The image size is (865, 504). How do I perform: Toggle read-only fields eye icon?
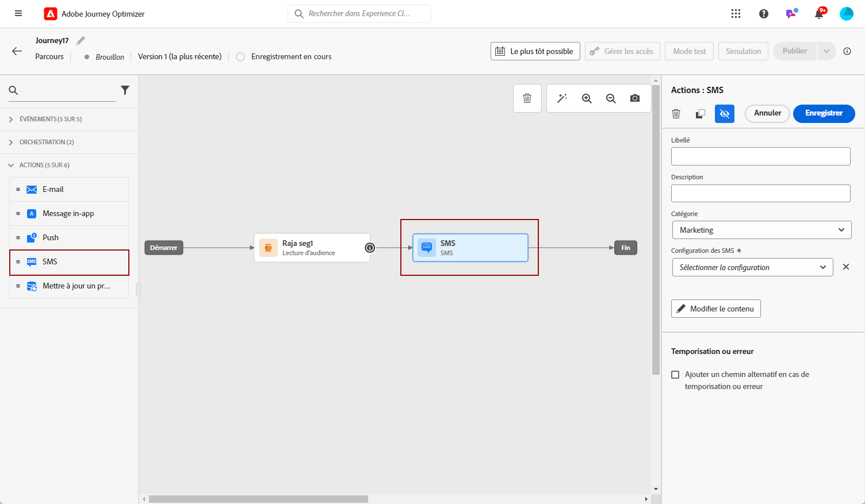tap(725, 114)
